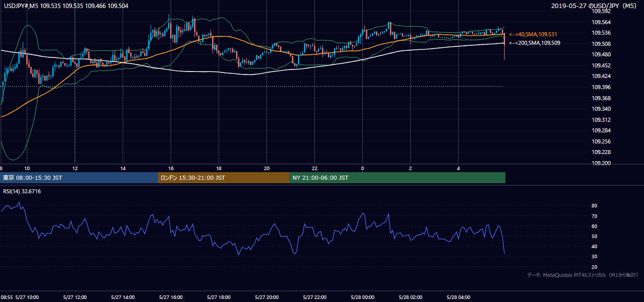Click the 5/27 18:00 date label
This screenshot has width=644, height=302.
tap(218, 297)
